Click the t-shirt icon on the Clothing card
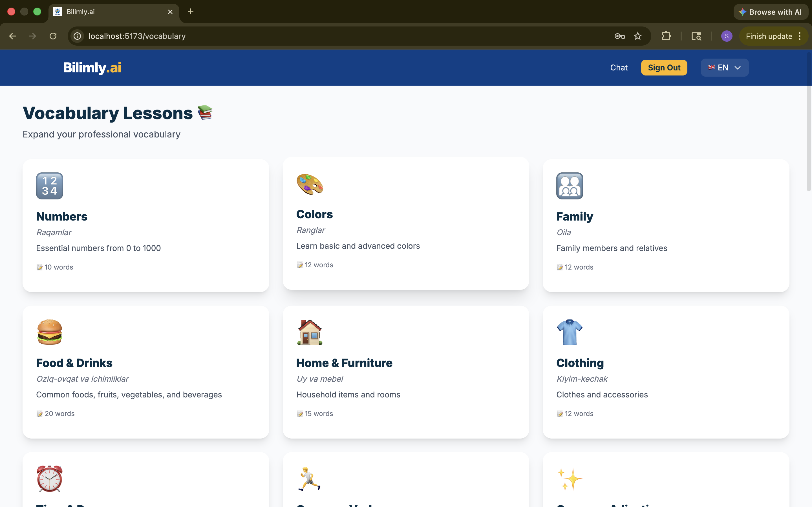The height and width of the screenshot is (507, 812). point(570,332)
